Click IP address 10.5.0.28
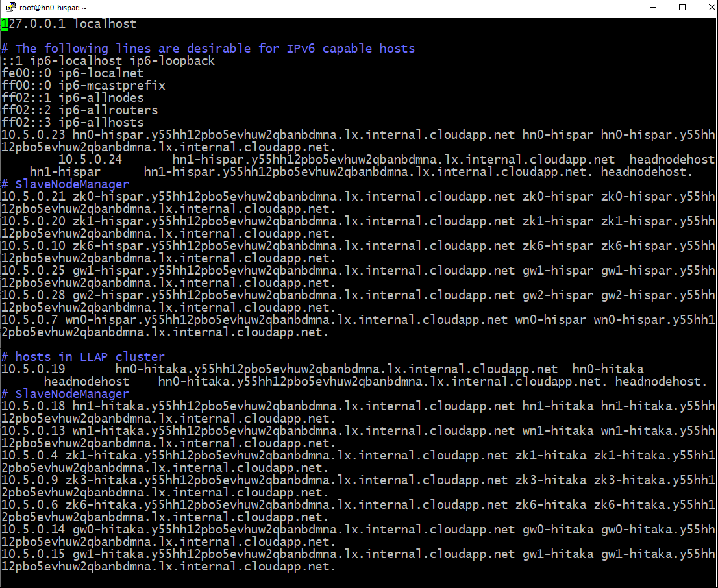Screen dimensions: 718x588 click(x=33, y=296)
